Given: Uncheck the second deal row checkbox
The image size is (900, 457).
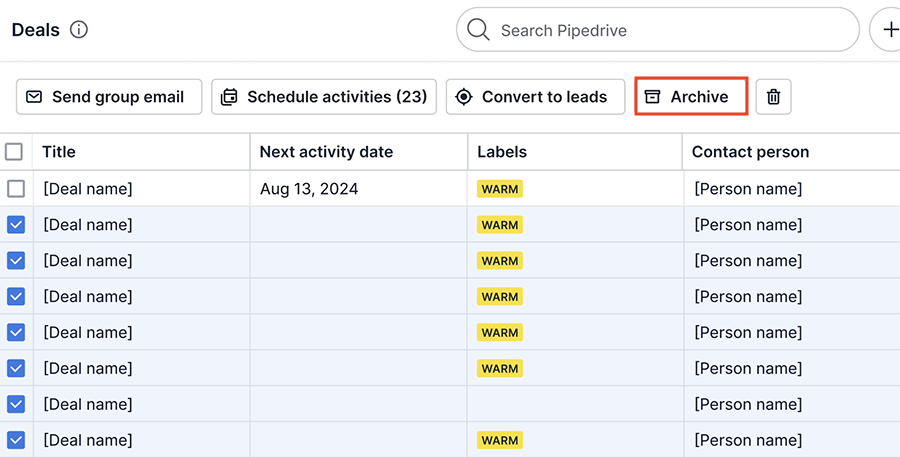Looking at the screenshot, I should (16, 225).
